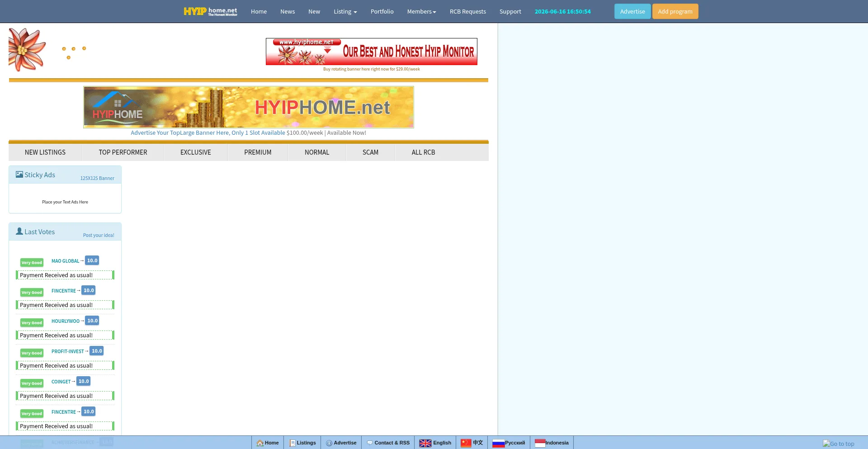Image resolution: width=868 pixels, height=449 pixels.
Task: Switch to PREMIUM tab
Action: pyautogui.click(x=258, y=152)
